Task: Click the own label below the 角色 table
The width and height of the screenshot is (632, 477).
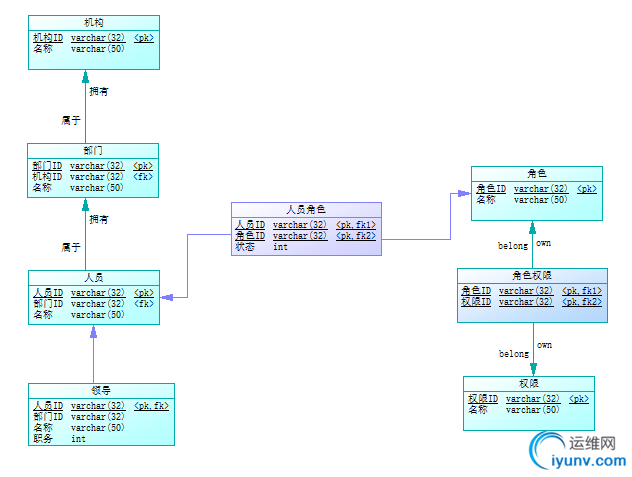Action: click(543, 243)
